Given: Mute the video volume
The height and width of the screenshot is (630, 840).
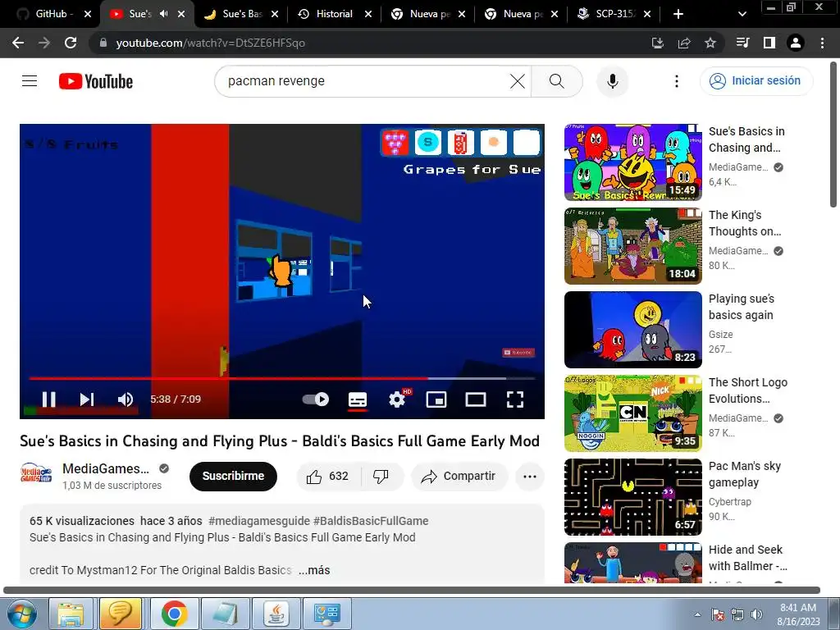Looking at the screenshot, I should point(126,399).
